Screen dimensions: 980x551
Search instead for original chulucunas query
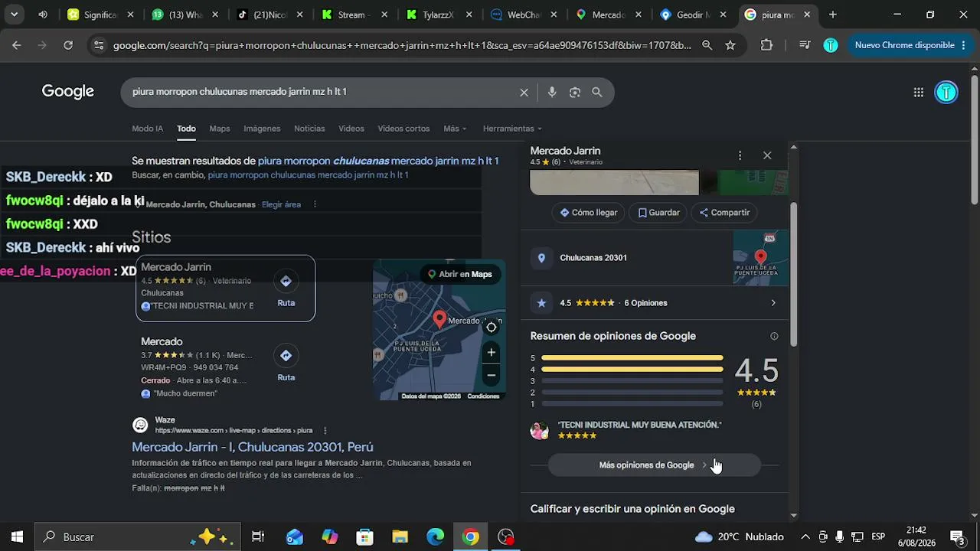coord(308,175)
